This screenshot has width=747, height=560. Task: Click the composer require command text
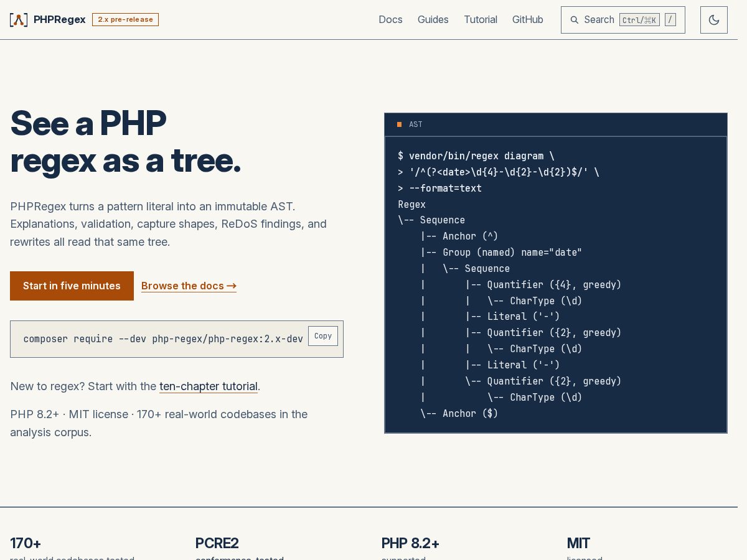click(163, 339)
